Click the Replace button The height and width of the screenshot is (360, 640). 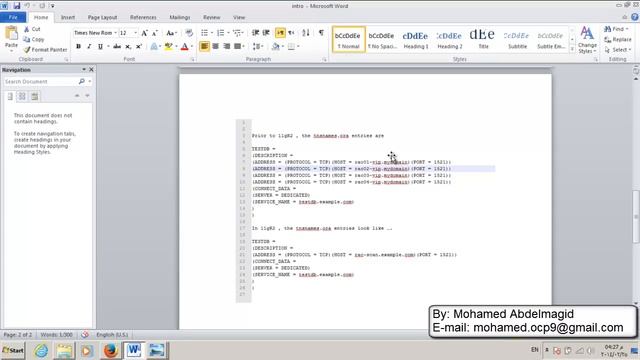pos(618,39)
